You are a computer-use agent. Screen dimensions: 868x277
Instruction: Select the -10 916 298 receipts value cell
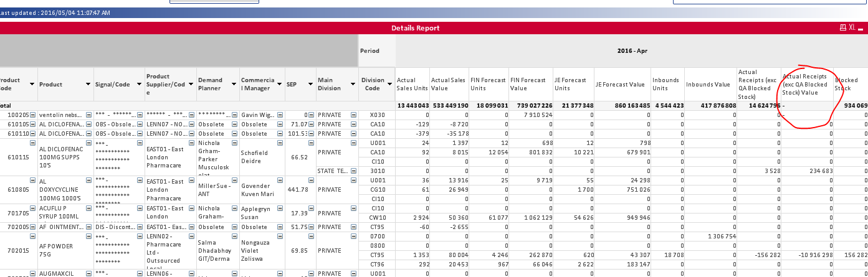[x=808, y=255]
